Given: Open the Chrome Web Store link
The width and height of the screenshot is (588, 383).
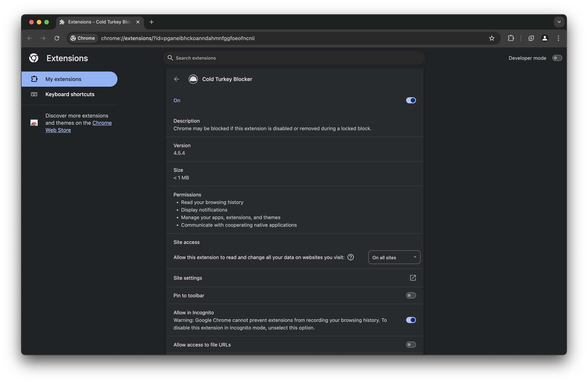Looking at the screenshot, I should pyautogui.click(x=79, y=126).
